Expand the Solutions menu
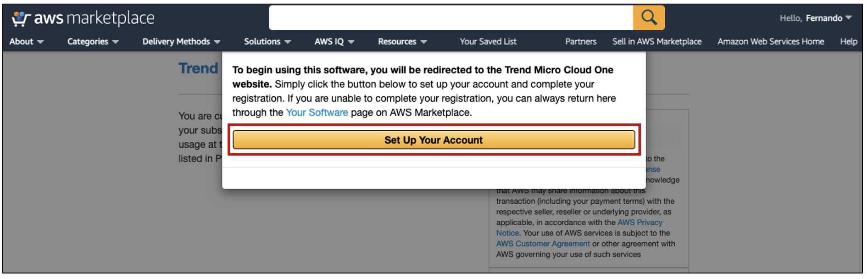The image size is (868, 279). (x=267, y=41)
